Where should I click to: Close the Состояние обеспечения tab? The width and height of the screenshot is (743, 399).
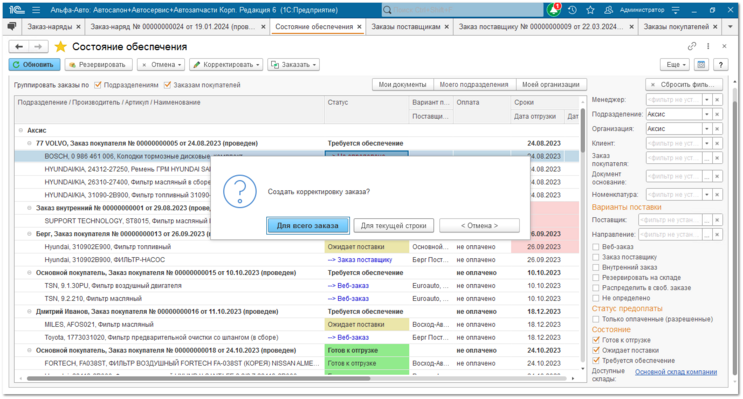359,27
